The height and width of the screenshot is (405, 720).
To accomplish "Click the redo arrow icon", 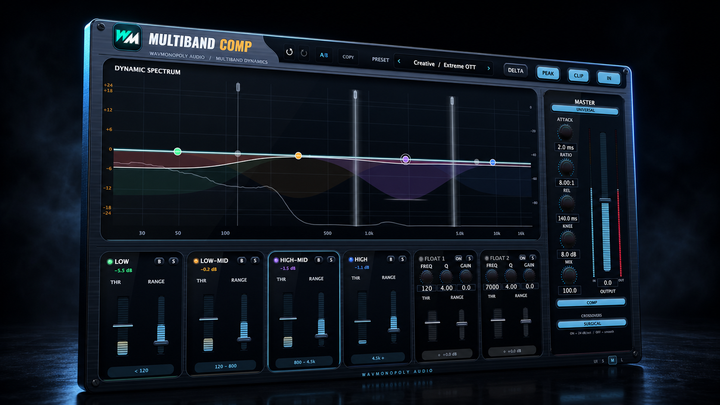I will click(304, 53).
